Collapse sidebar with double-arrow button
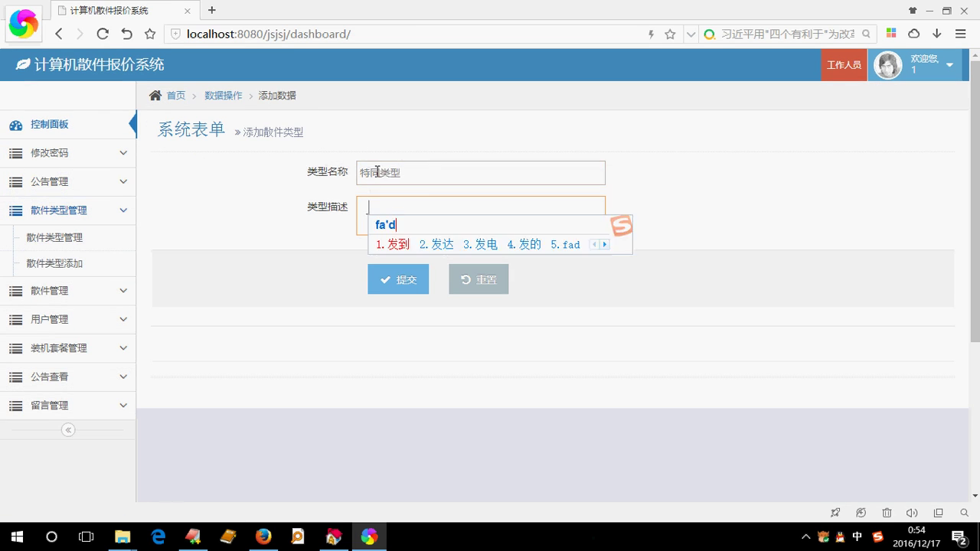Viewport: 980px width, 551px height. [68, 430]
